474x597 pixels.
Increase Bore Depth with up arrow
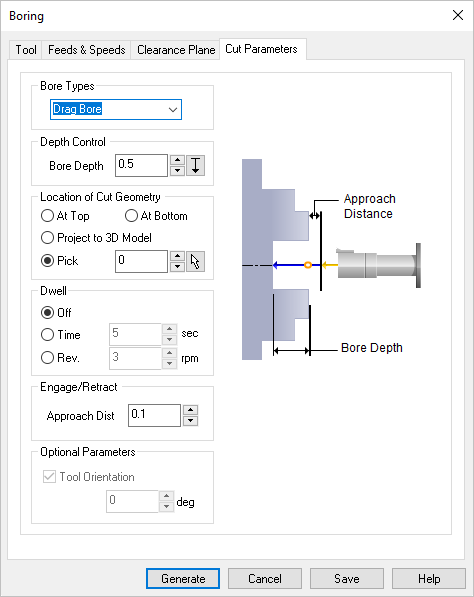point(177,160)
